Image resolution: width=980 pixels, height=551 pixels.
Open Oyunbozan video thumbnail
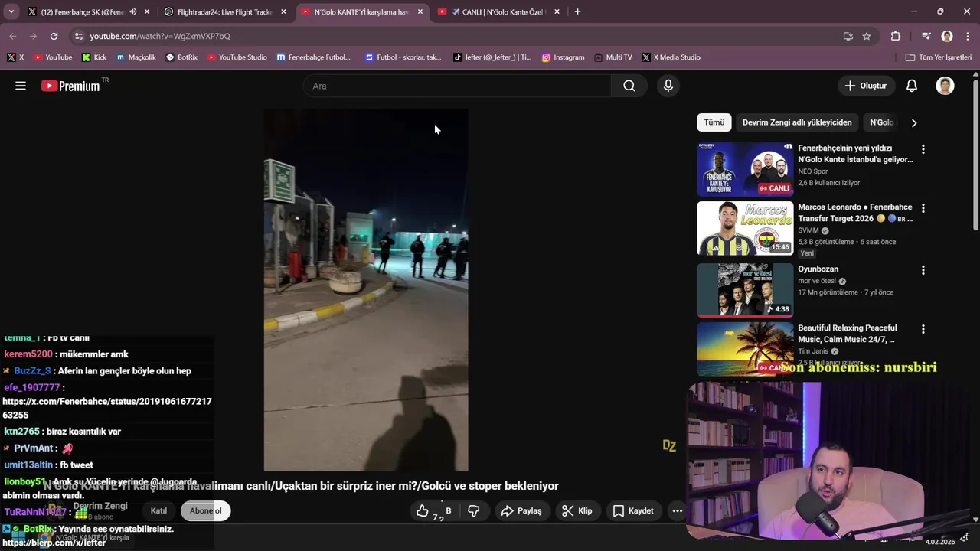click(x=745, y=290)
